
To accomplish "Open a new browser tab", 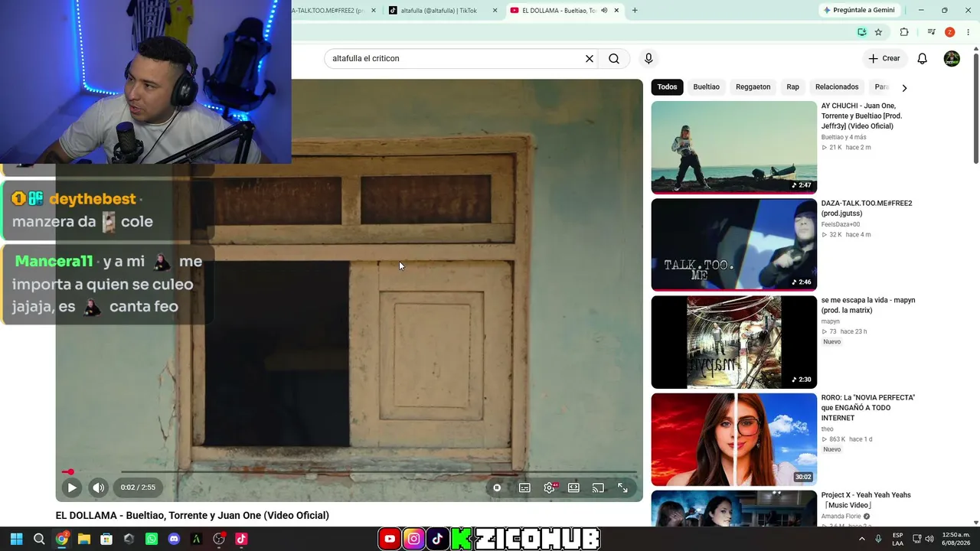I will (635, 11).
